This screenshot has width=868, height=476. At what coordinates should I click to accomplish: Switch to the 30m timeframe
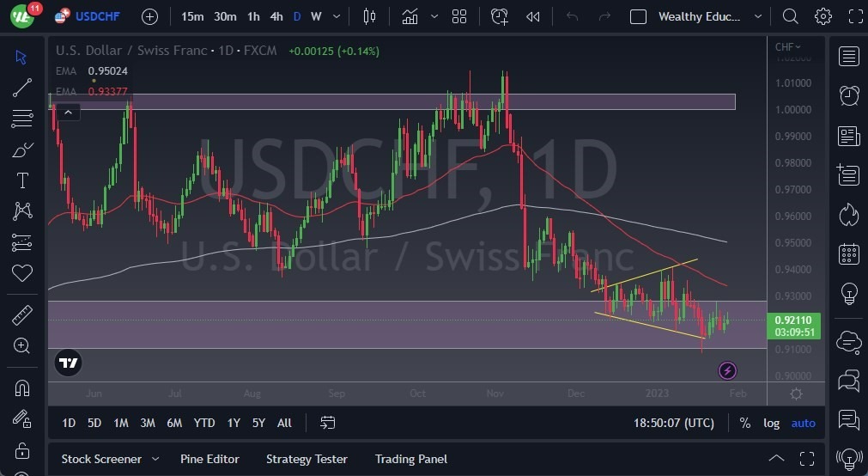coord(225,16)
